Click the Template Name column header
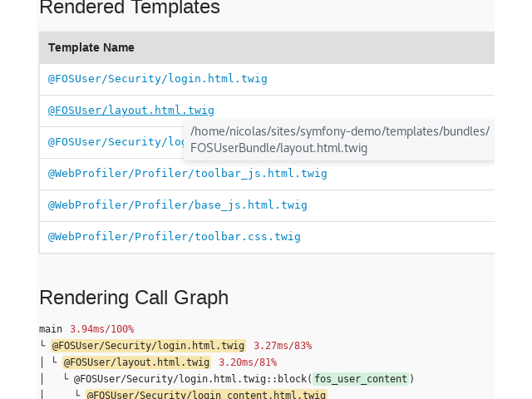Viewport: 532px width, 399px height. click(x=91, y=47)
